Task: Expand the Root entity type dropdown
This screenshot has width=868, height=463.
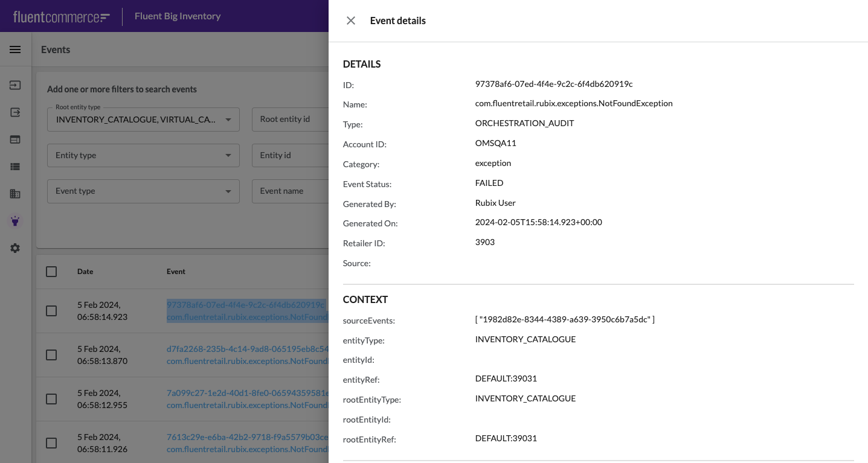Action: (x=143, y=120)
